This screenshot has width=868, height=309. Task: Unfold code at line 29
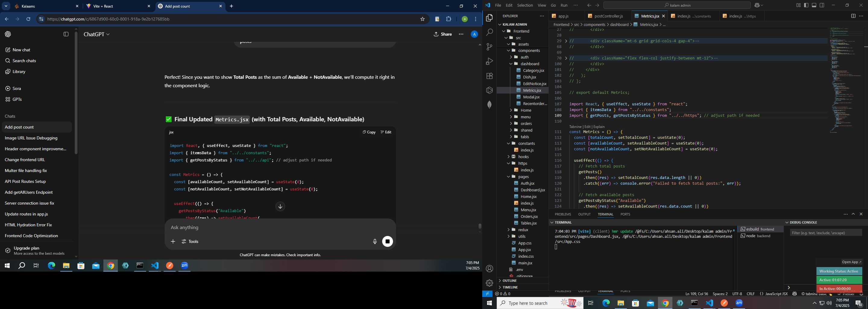[x=566, y=41]
